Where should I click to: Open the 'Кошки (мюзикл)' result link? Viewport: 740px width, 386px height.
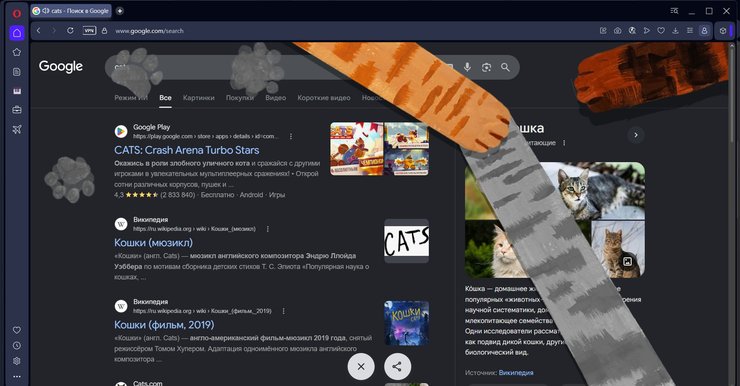(153, 243)
